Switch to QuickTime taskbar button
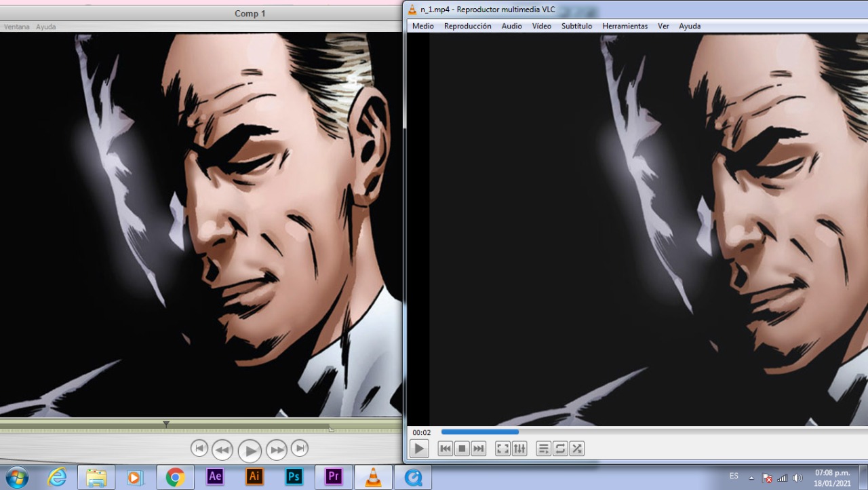Screen dimensions: 868x490 pyautogui.click(x=413, y=477)
